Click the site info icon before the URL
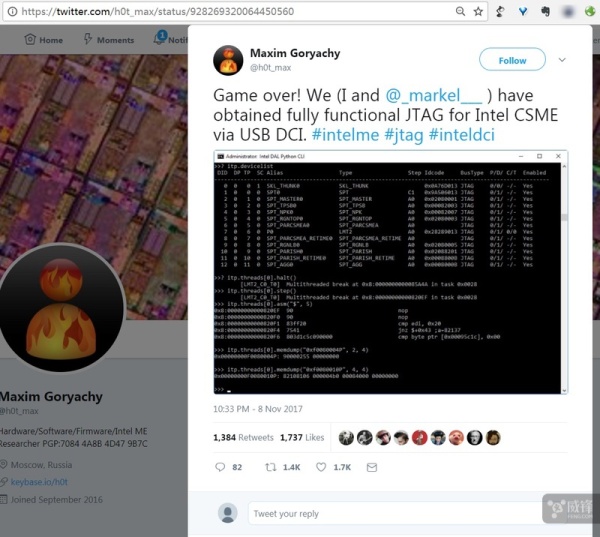The image size is (600, 537). [x=12, y=11]
